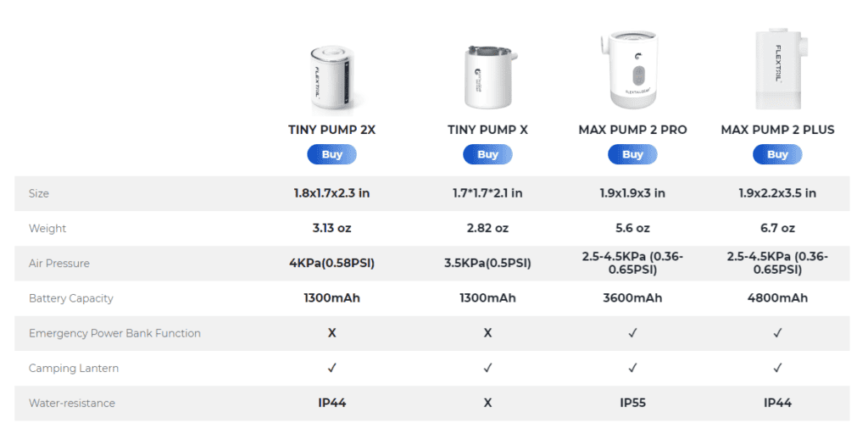Click Camping Lantern checkmark for TINY PUMP X
Viewport: 868px width, 428px height.
click(x=487, y=368)
